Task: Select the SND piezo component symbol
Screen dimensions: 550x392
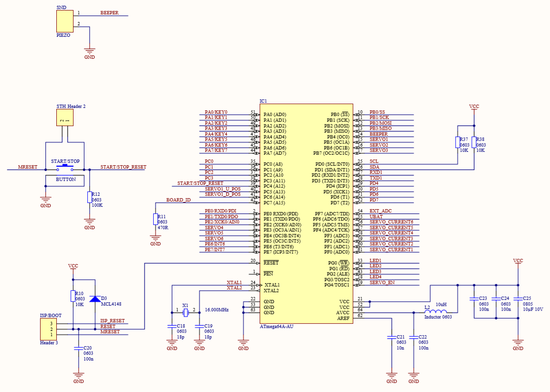Action: tap(64, 21)
